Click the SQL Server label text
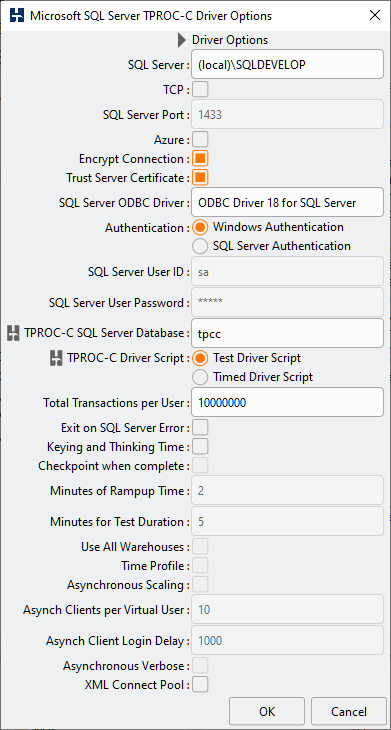 click(158, 65)
